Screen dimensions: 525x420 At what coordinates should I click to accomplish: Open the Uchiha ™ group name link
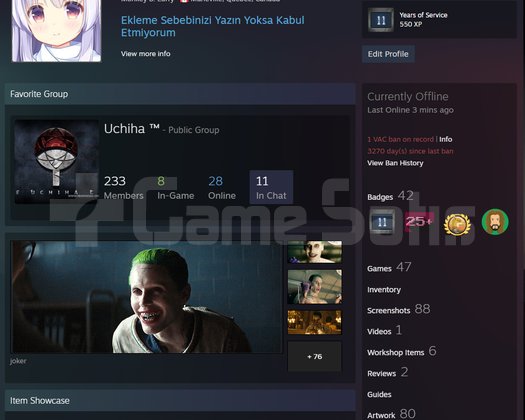(x=132, y=129)
